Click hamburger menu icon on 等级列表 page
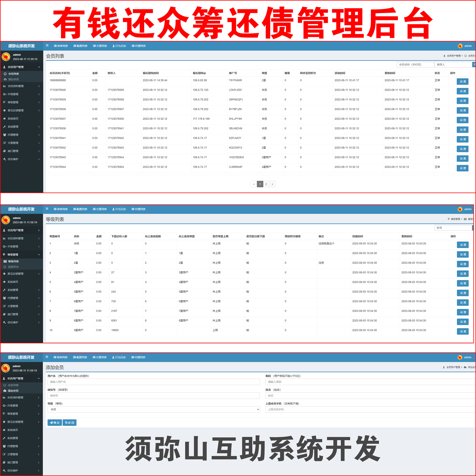Image resolution: width=476 pixels, height=476 pixels. click(x=47, y=209)
